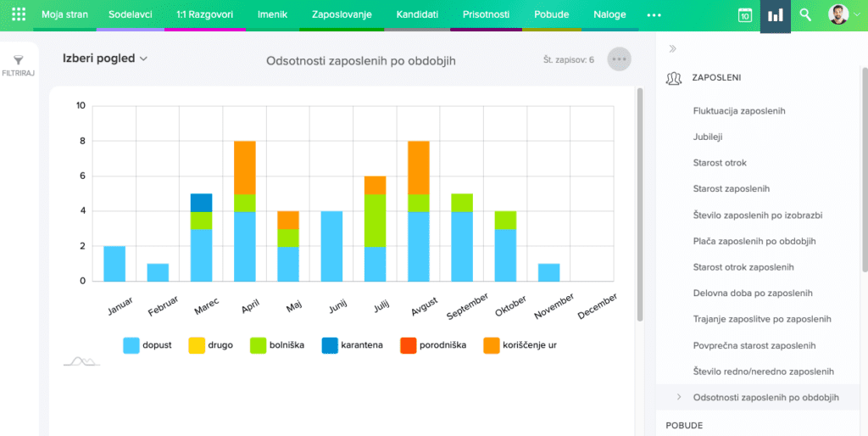Viewport: 868px width, 436px height.
Task: Click the small area chart icon below legend
Action: click(81, 361)
